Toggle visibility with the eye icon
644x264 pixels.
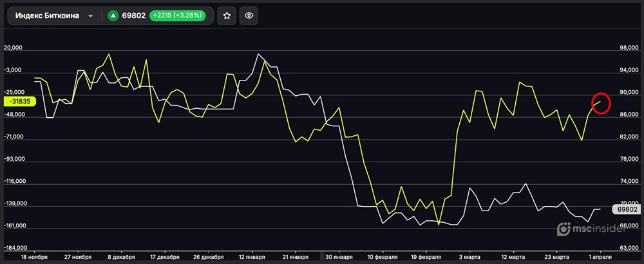(x=249, y=15)
